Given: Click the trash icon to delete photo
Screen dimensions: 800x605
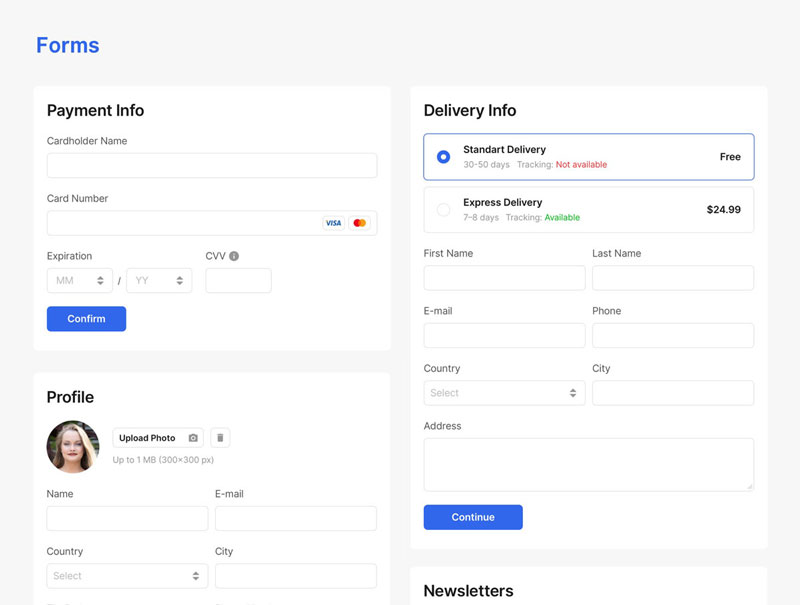Looking at the screenshot, I should click(x=220, y=438).
